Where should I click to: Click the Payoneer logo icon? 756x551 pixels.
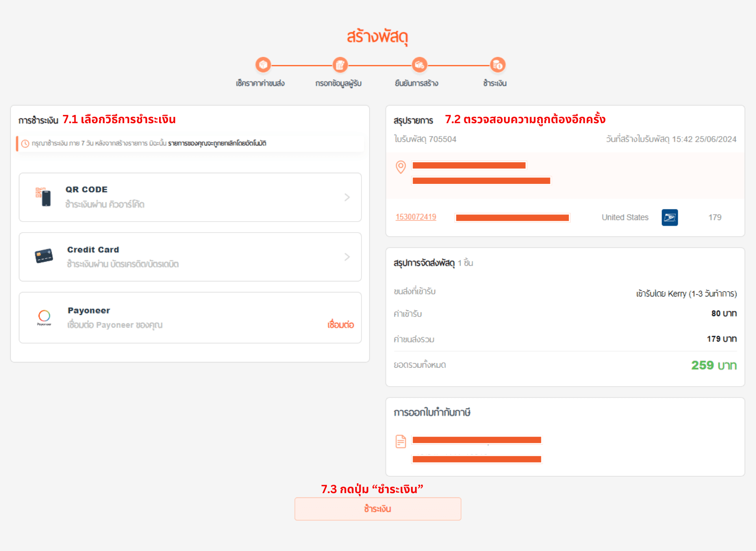[44, 317]
